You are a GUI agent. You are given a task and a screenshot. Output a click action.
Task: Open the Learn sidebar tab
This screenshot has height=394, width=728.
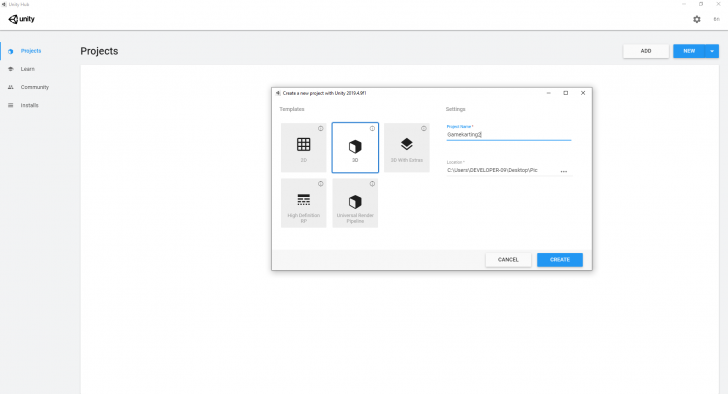pyautogui.click(x=27, y=69)
